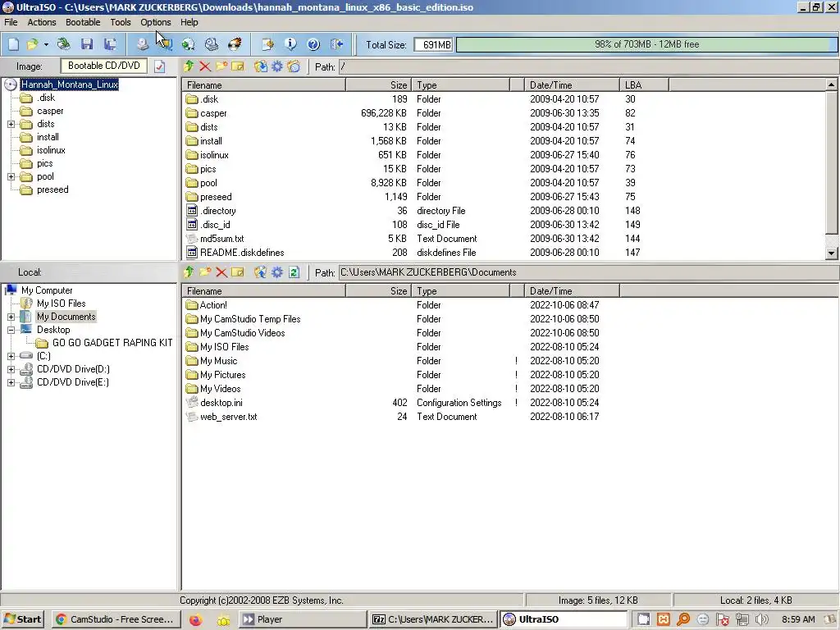Screen dimensions: 840x630
Task: Click Extract icon in image toolbar
Action: [x=260, y=66]
